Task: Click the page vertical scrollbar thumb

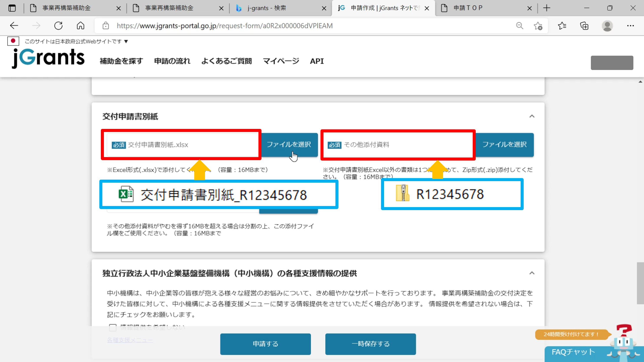Action: [640, 283]
